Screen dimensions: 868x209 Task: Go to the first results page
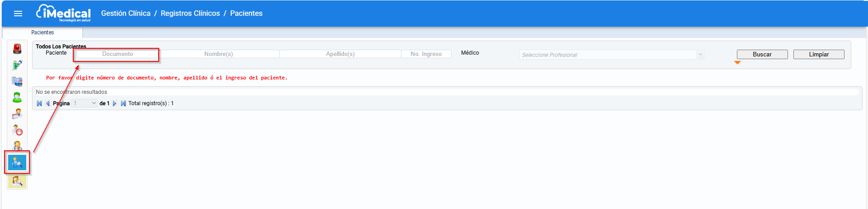pos(39,103)
